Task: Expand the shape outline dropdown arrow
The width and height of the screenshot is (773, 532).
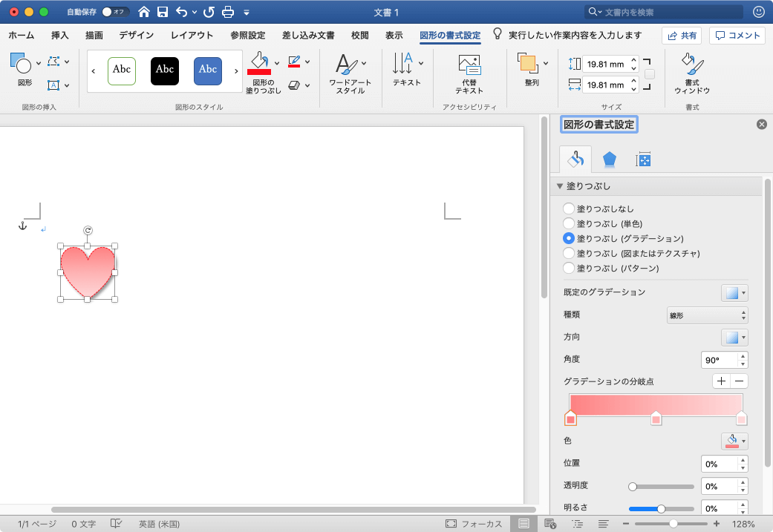Action: coord(307,62)
